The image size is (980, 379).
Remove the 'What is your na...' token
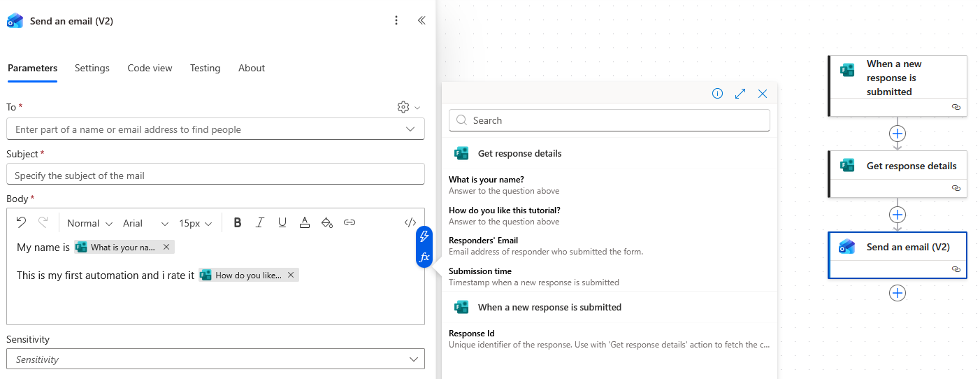[x=166, y=247]
